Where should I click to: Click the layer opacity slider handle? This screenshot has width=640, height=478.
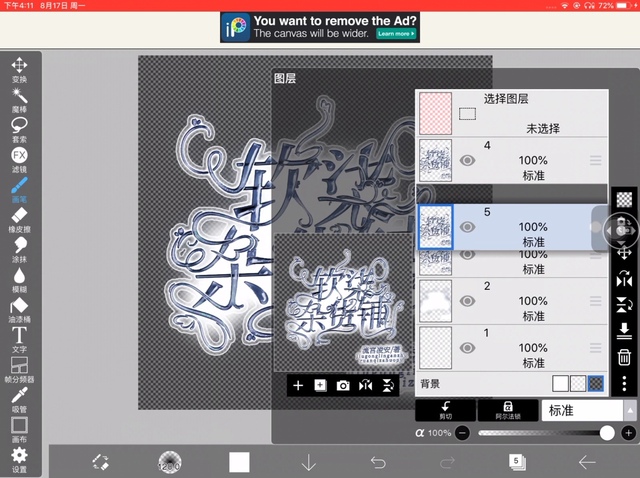[x=606, y=433]
